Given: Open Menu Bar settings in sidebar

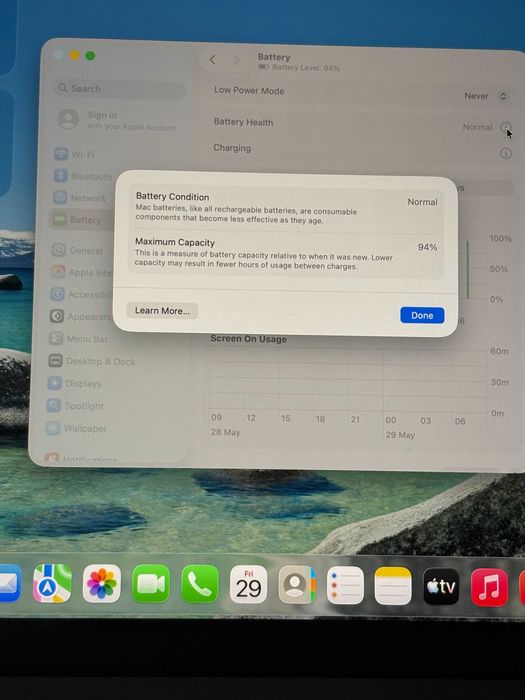Looking at the screenshot, I should (x=79, y=339).
